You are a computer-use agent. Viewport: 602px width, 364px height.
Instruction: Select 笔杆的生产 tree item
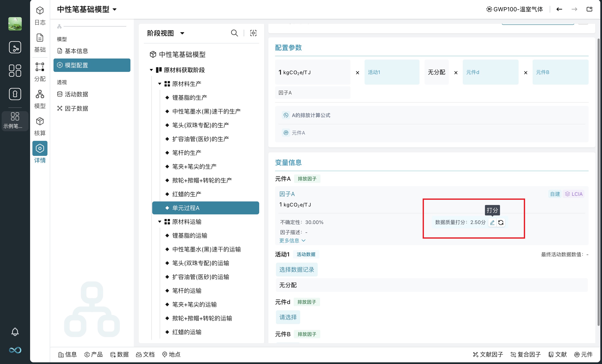(187, 153)
